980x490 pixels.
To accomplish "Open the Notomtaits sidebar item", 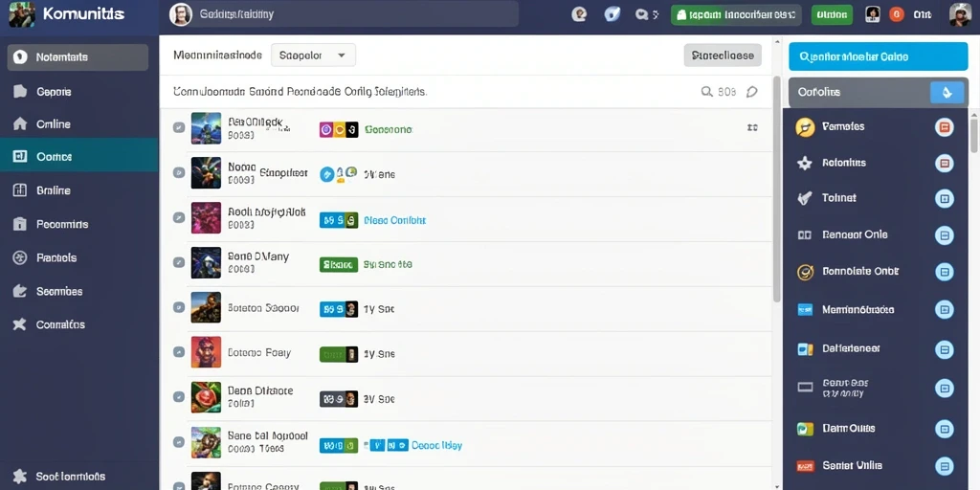I will point(78,56).
